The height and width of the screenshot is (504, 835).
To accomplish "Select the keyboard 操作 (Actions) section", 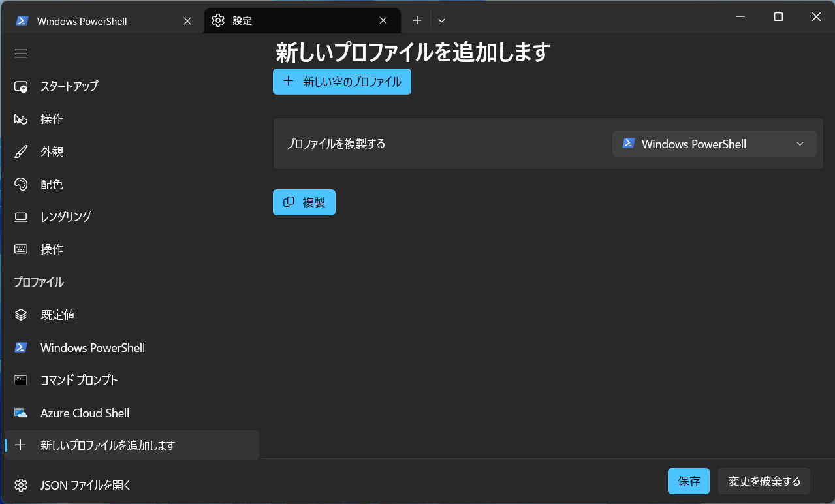I will [51, 249].
